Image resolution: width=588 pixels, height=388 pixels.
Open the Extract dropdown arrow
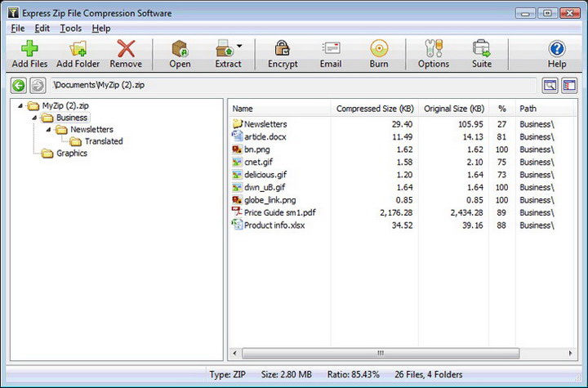pyautogui.click(x=239, y=47)
